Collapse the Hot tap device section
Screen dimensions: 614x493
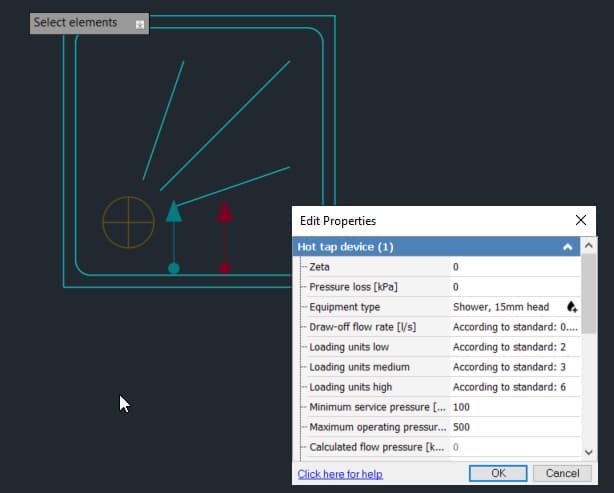pyautogui.click(x=567, y=246)
